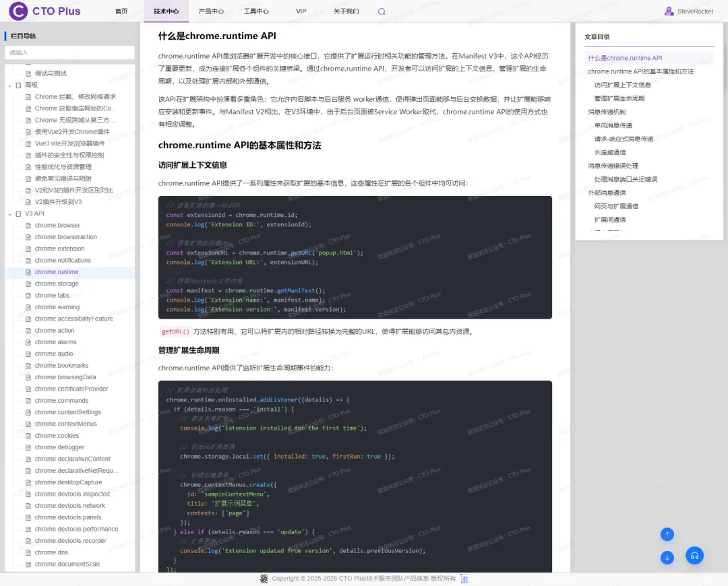The width and height of the screenshot is (728, 586).
Task: Jump to 长连接通信 in article contents
Action: (610, 152)
